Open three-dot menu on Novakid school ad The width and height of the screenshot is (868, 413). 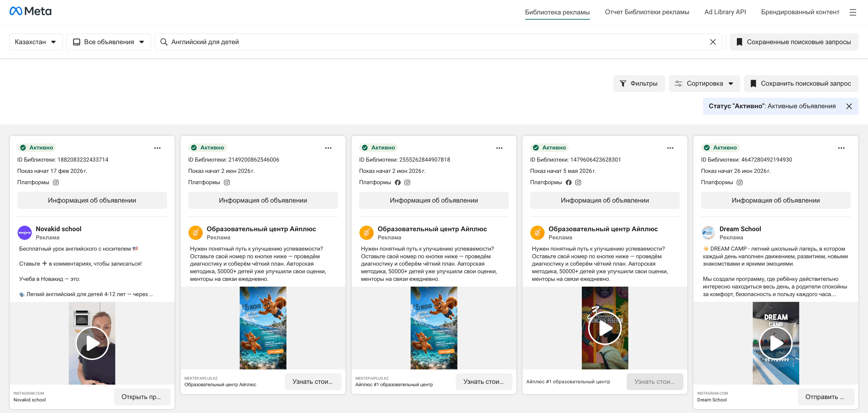point(157,148)
